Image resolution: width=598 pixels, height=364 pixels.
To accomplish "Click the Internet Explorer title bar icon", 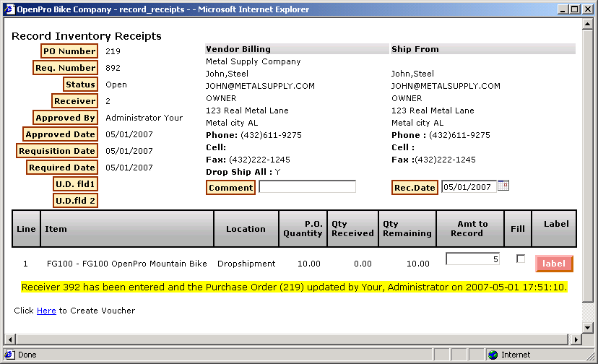I will pos(9,9).
